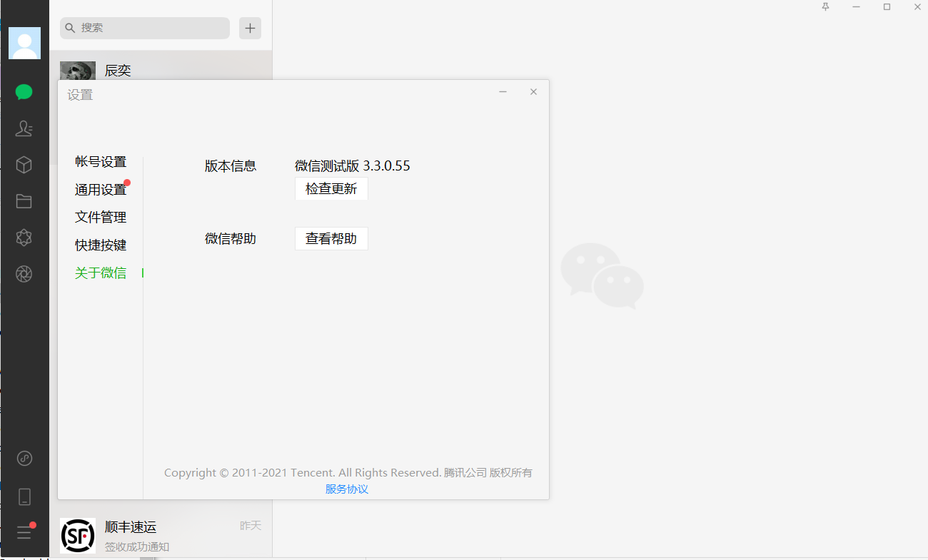Switch to 通用设置 section
This screenshot has width=928, height=560.
100,189
